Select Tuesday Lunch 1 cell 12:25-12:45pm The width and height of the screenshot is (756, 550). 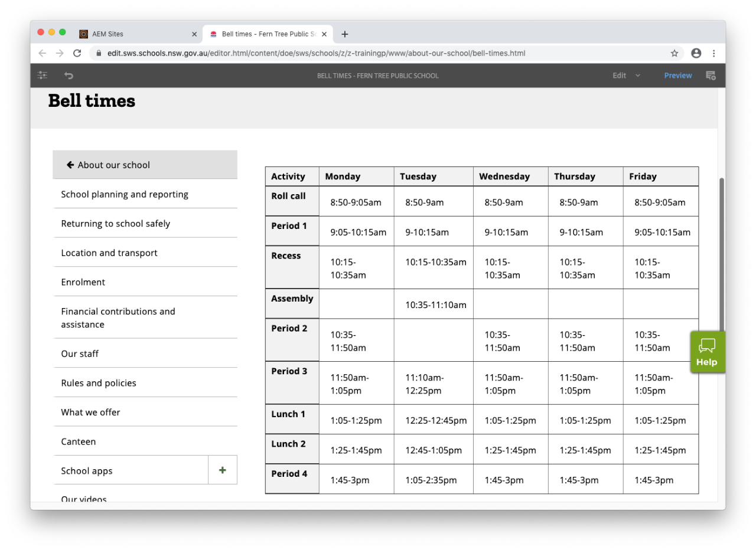434,420
